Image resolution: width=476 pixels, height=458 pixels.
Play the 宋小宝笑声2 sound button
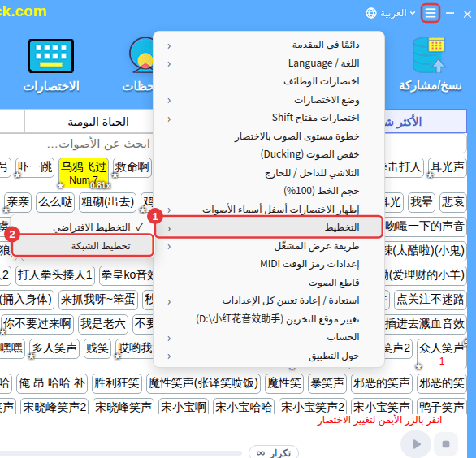[313, 407]
